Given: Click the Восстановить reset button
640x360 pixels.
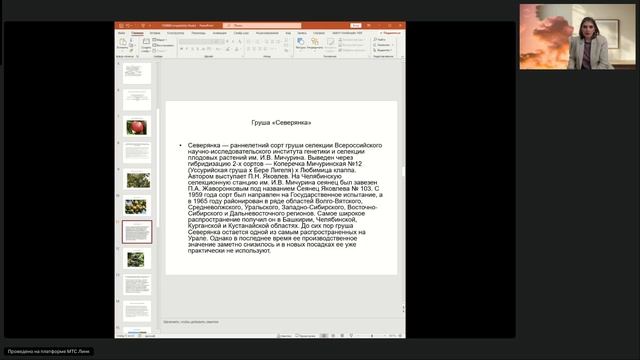Looking at the screenshot, I should click(163, 45).
